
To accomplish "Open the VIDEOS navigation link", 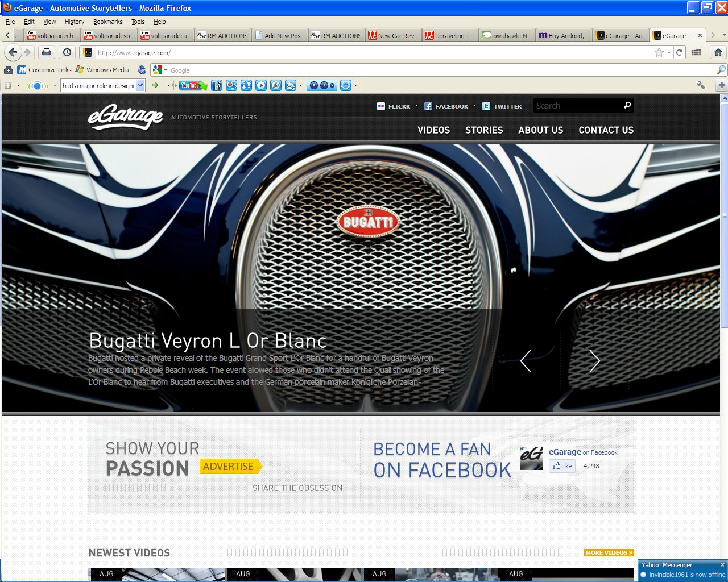I will click(x=434, y=130).
